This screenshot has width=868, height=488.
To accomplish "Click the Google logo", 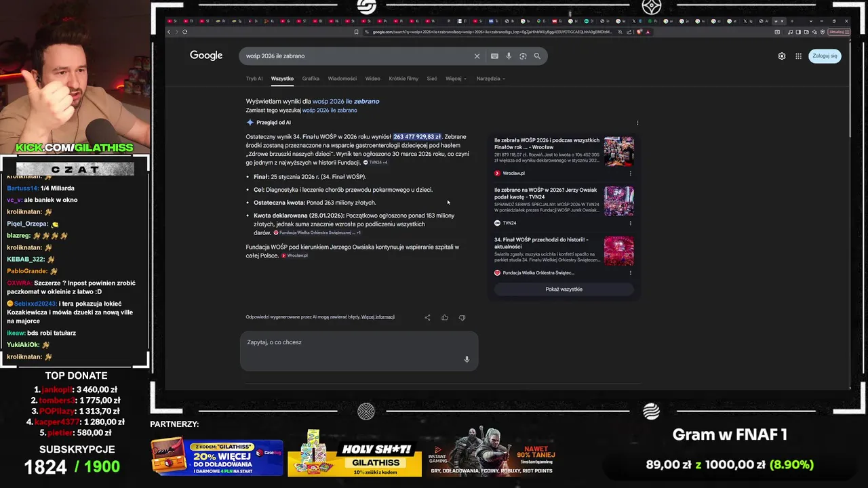I will click(x=206, y=56).
